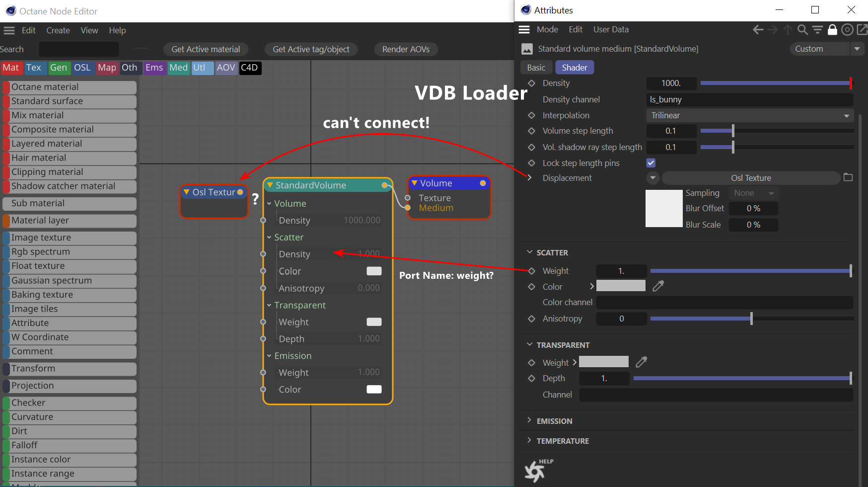Toggle Scatter Weight keyframe diamond
This screenshot has height=487, width=868.
[x=531, y=271]
